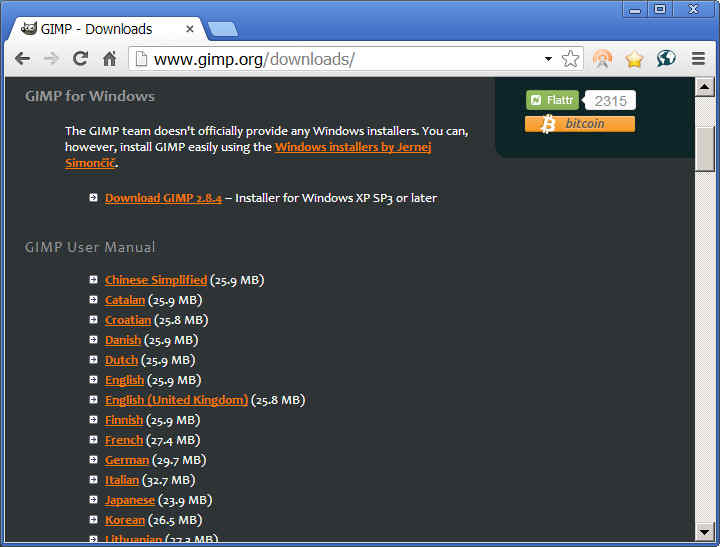Open the Chrome menu hamburger icon

pos(698,59)
